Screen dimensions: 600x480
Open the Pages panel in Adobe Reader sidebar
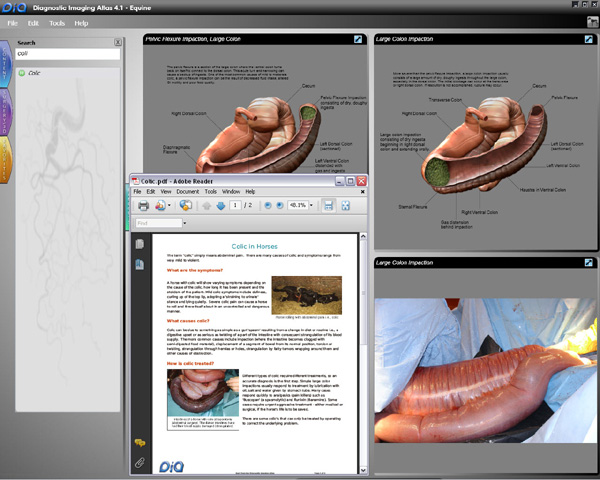[140, 244]
